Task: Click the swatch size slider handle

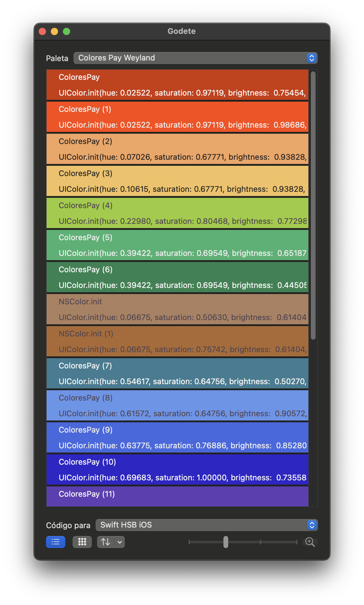Action: [226, 542]
